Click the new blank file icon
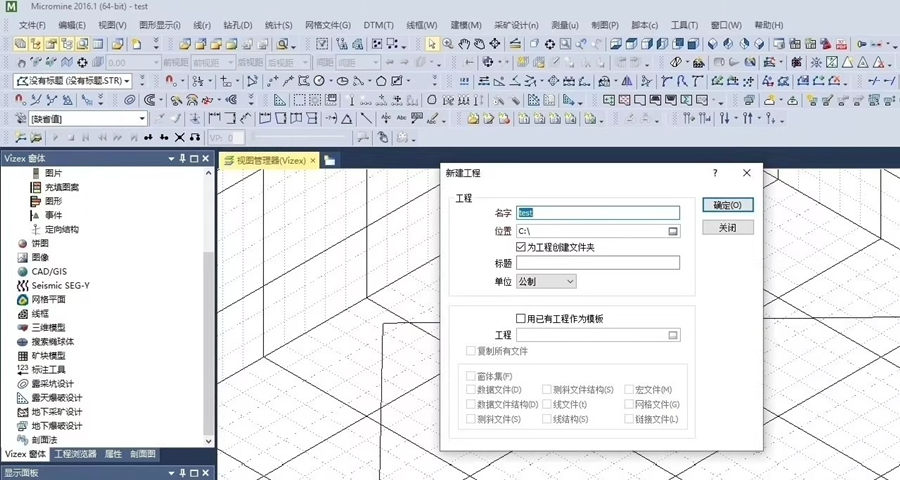900x480 pixels. point(137,44)
